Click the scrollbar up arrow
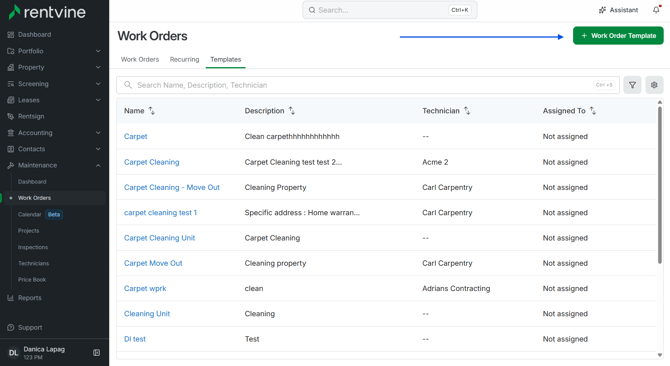The height and width of the screenshot is (366, 670). pyautogui.click(x=660, y=102)
